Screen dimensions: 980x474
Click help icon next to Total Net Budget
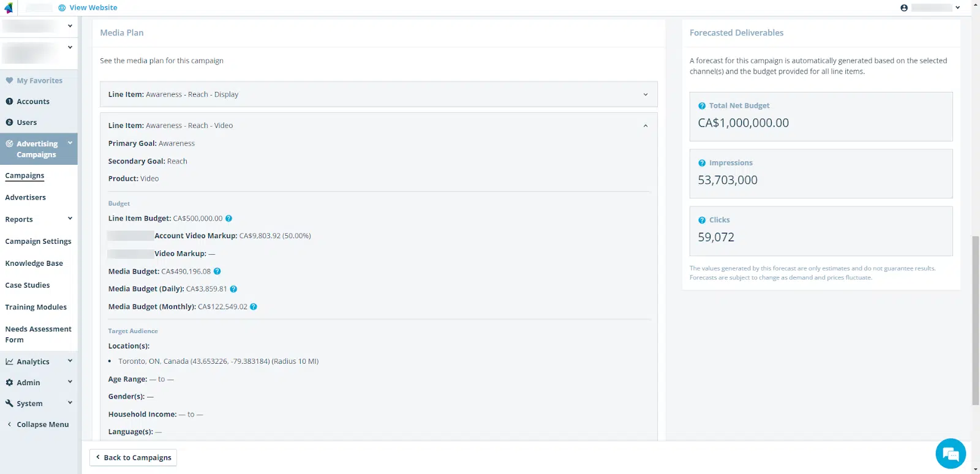702,106
